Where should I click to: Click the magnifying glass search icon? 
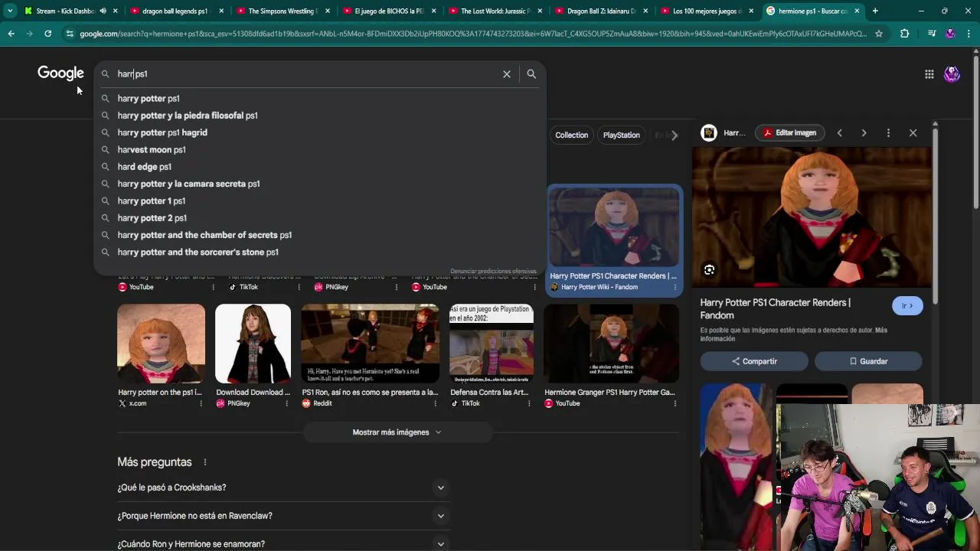click(x=531, y=74)
